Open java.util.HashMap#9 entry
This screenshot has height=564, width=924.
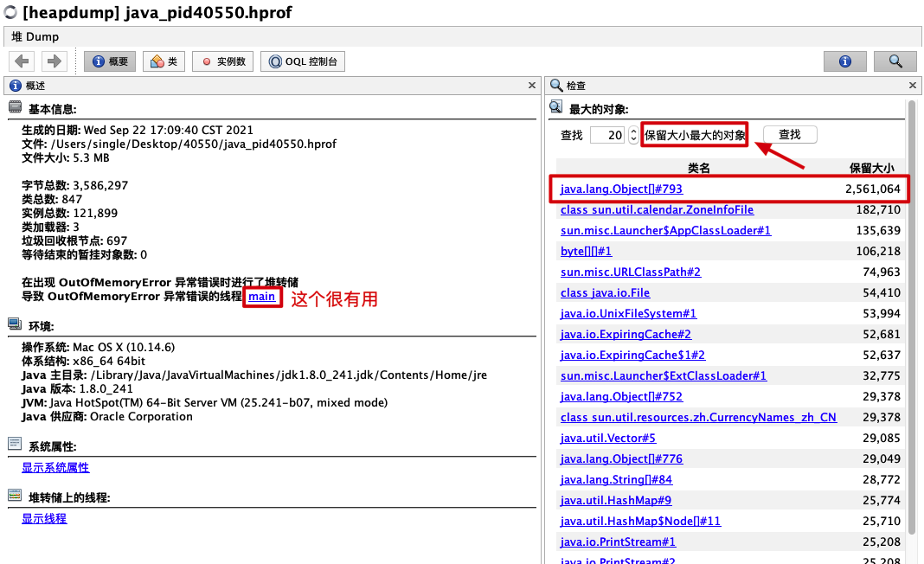616,500
